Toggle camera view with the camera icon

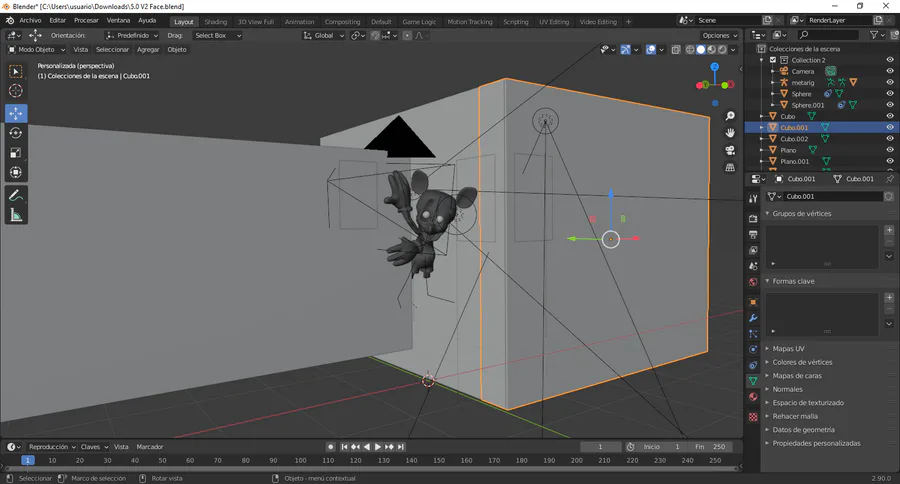[730, 150]
